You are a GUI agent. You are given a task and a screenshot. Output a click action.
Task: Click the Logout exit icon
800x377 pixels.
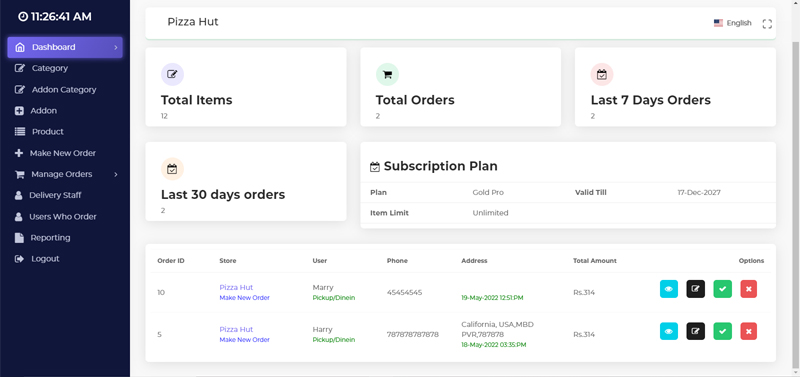coord(19,259)
